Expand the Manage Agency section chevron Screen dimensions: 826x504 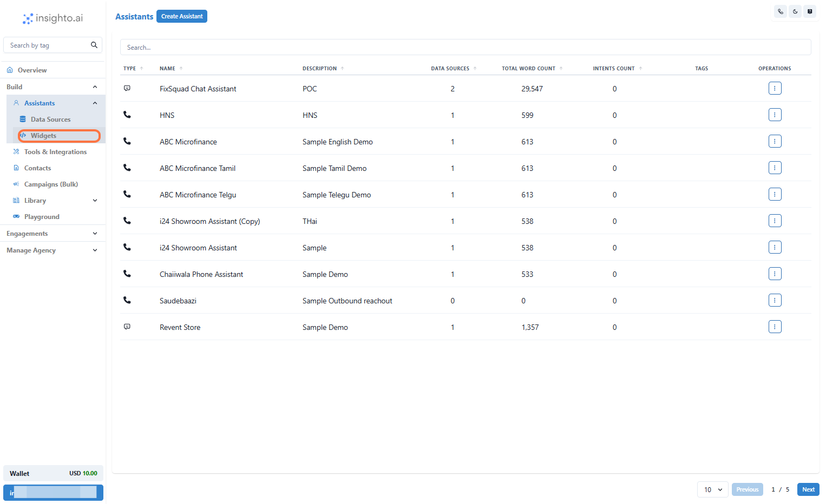coord(95,250)
